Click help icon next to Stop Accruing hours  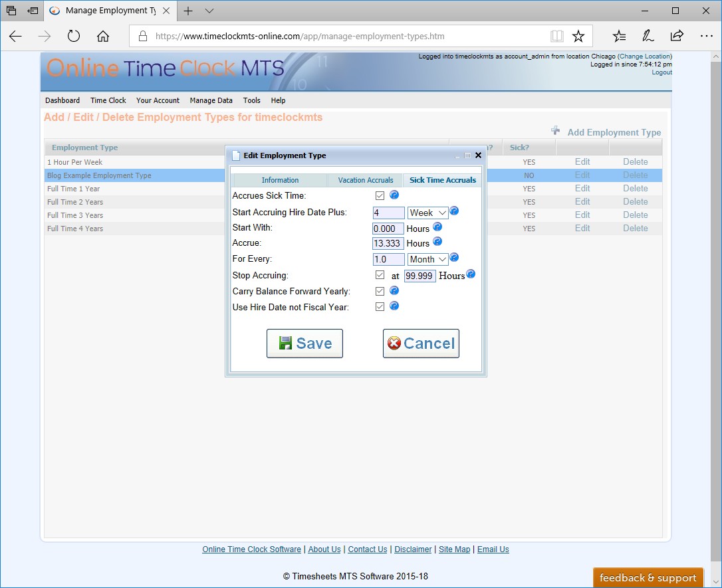point(471,274)
